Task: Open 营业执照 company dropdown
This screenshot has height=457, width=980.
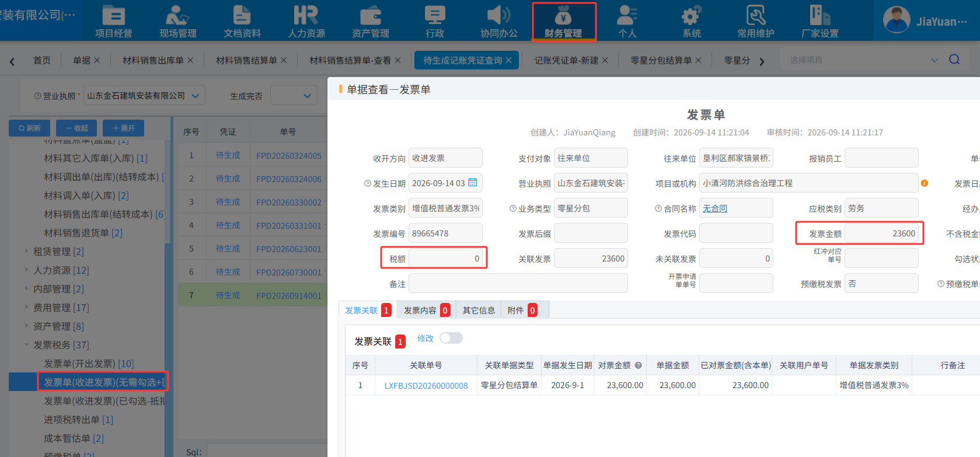Action: (x=144, y=95)
